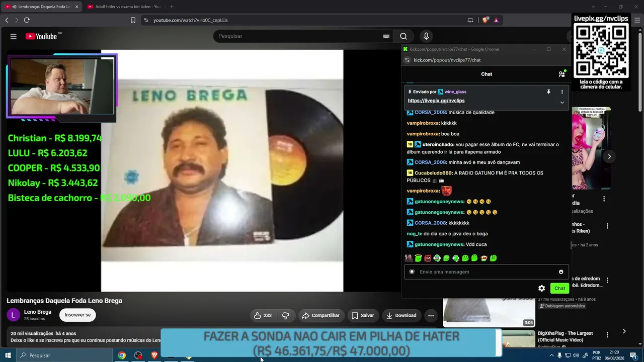644x362 pixels.
Task: Open the Brave Shields lion icon
Action: pyautogui.click(x=485, y=20)
